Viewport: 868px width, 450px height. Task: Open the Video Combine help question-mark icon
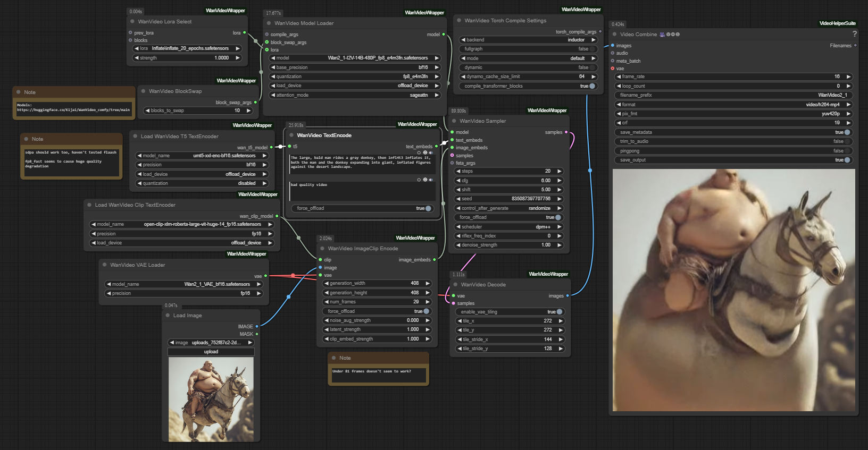tap(855, 34)
